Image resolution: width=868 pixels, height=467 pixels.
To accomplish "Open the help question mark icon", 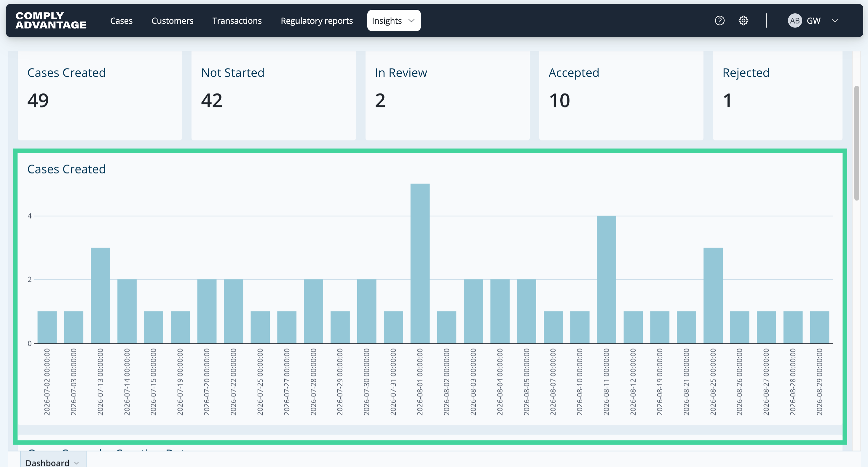I will click(x=719, y=20).
